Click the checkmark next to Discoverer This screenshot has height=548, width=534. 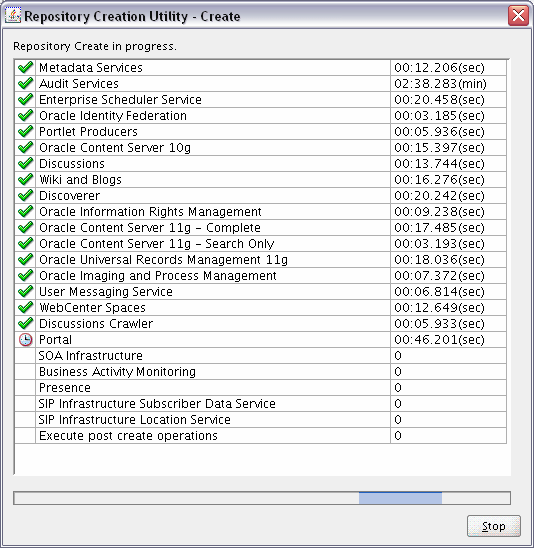pyautogui.click(x=26, y=195)
